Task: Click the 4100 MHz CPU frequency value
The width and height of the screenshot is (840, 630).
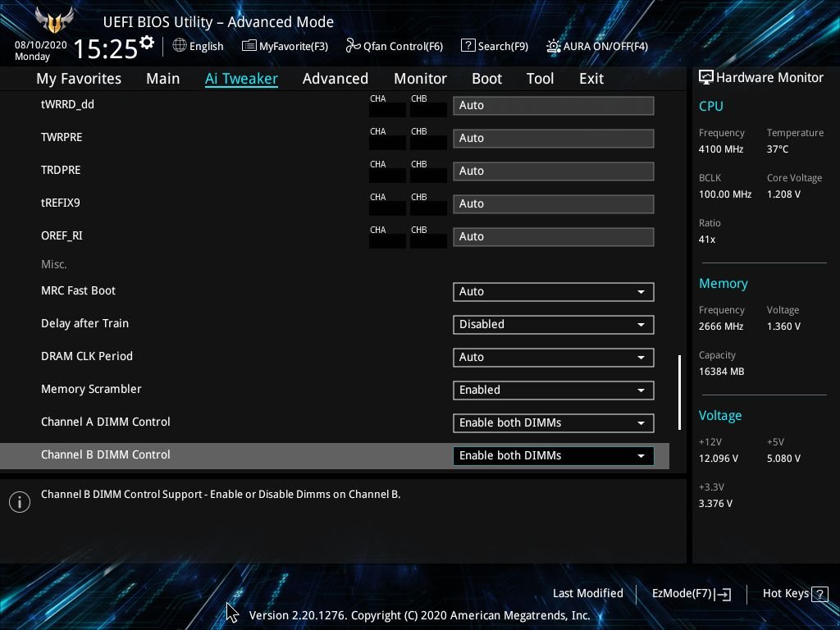Action: (x=721, y=149)
